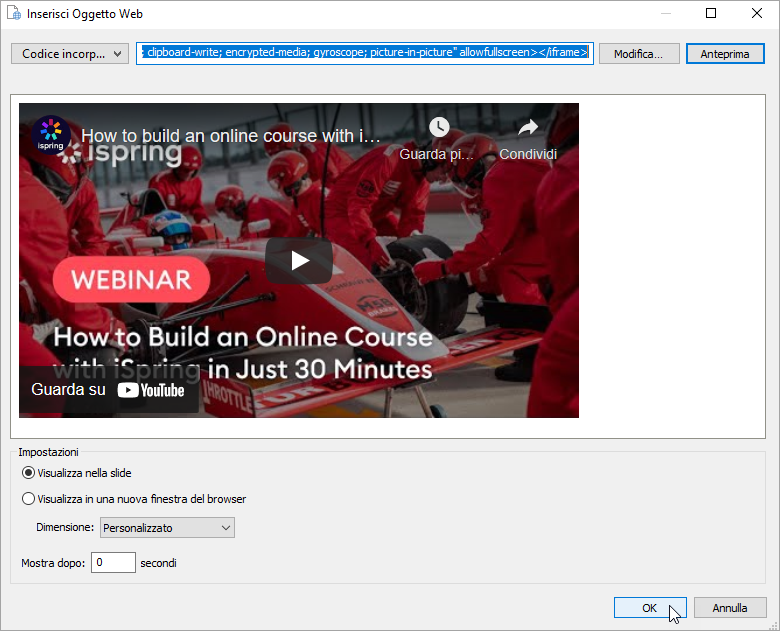Click the Mostra dopo seconds field
The width and height of the screenshot is (780, 631).
(113, 563)
